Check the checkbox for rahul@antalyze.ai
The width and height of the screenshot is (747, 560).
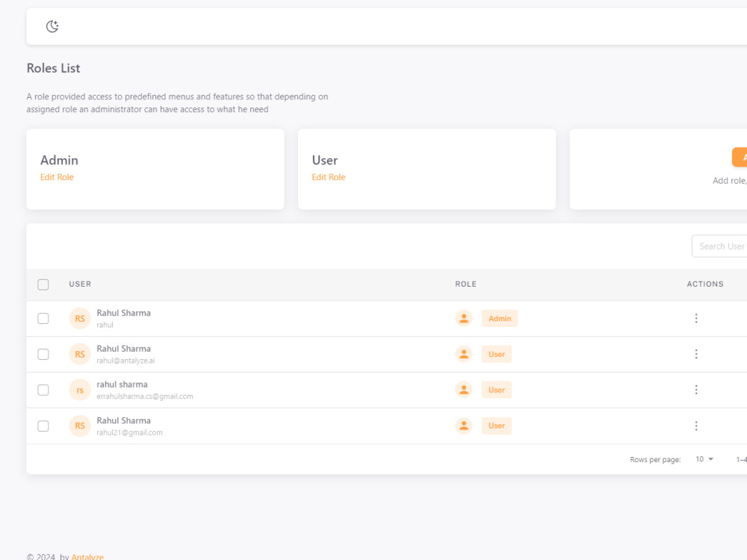click(x=43, y=353)
